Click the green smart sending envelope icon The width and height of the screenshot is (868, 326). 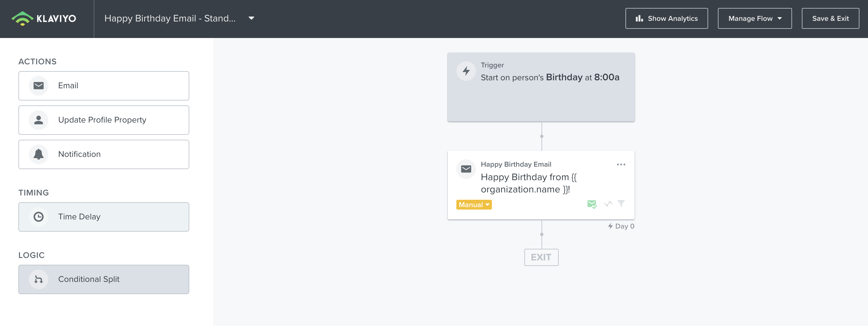point(592,204)
